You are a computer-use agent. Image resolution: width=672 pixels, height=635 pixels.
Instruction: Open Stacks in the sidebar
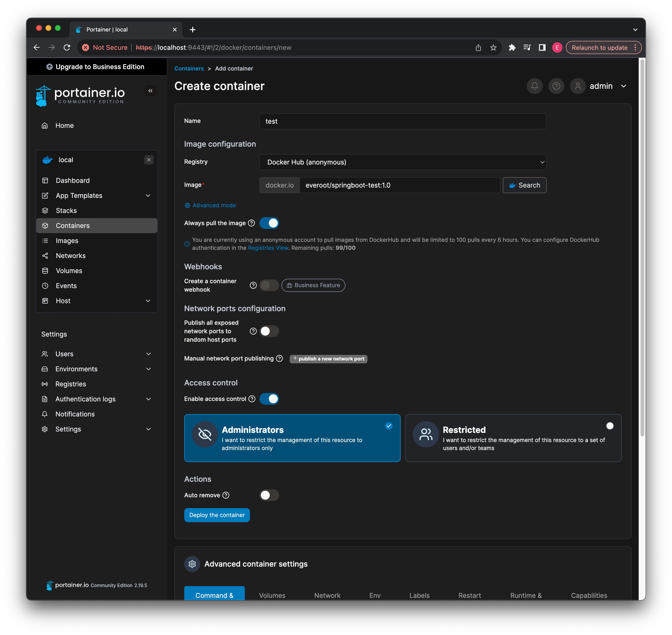pyautogui.click(x=96, y=211)
